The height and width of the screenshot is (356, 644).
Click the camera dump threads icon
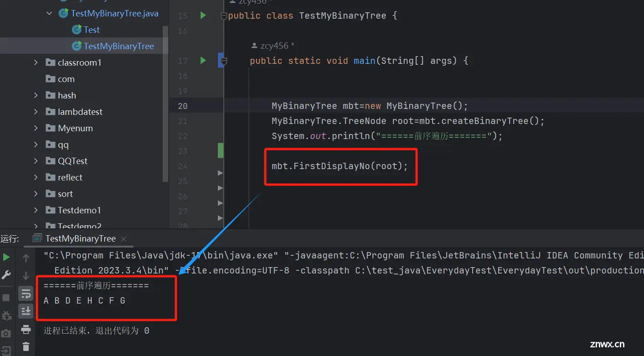pyautogui.click(x=6, y=333)
